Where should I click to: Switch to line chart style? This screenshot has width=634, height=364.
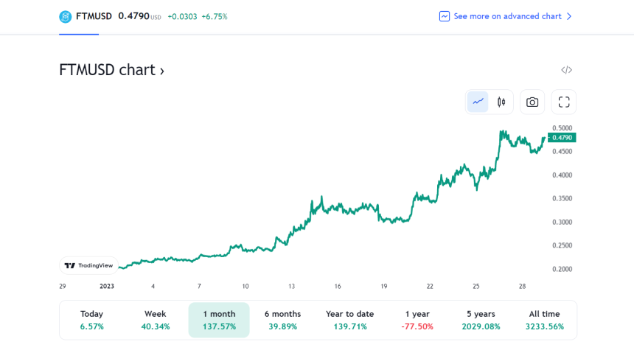(478, 102)
